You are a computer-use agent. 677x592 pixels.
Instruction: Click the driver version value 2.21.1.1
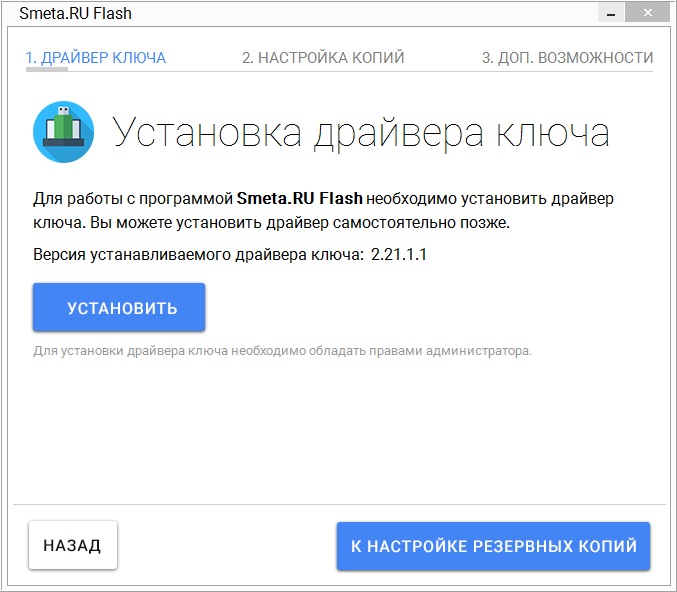coord(399,254)
